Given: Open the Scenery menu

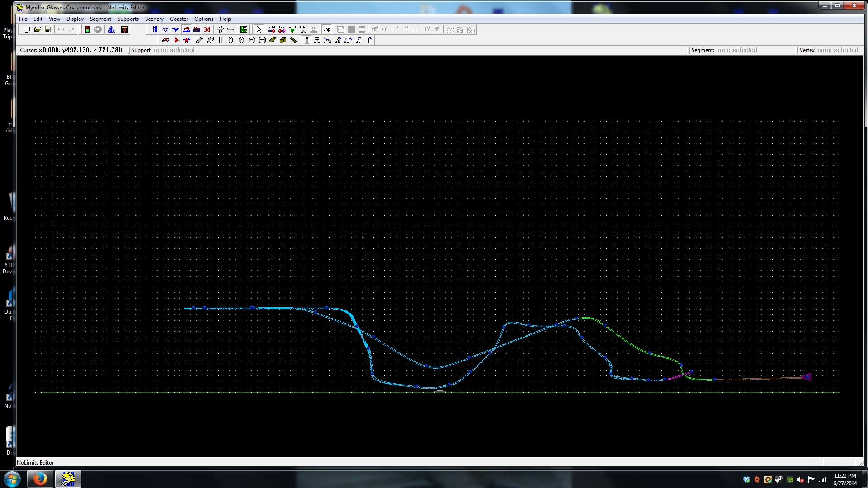Looking at the screenshot, I should [154, 19].
